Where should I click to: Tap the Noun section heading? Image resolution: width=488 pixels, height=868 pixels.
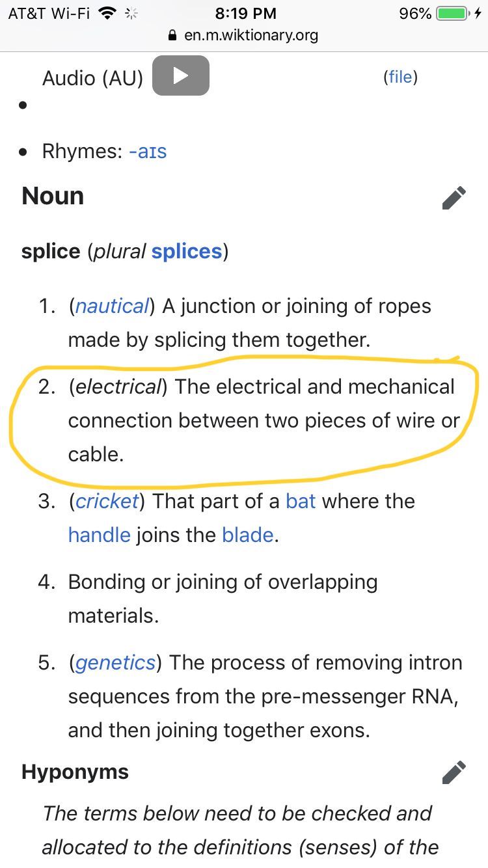[53, 197]
